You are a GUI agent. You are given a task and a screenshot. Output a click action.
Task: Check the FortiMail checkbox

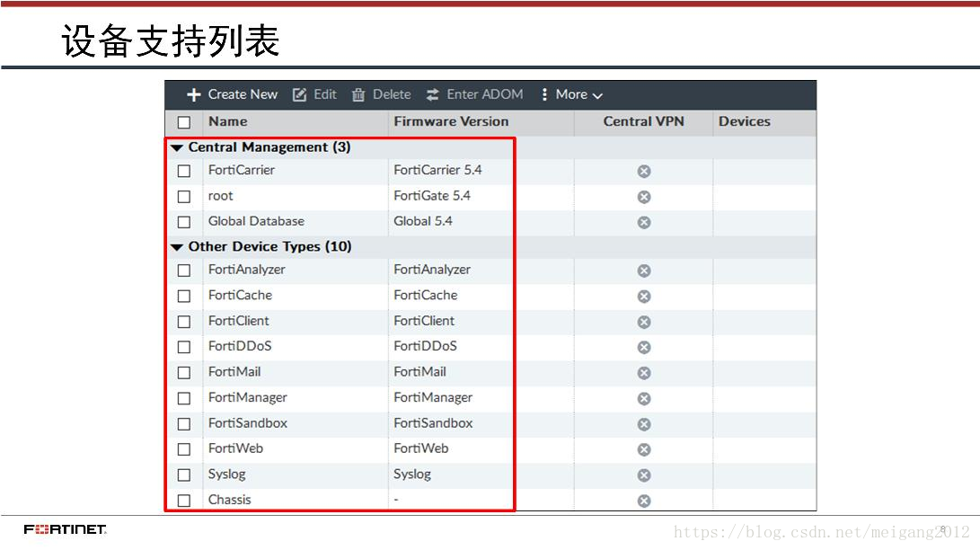(184, 373)
